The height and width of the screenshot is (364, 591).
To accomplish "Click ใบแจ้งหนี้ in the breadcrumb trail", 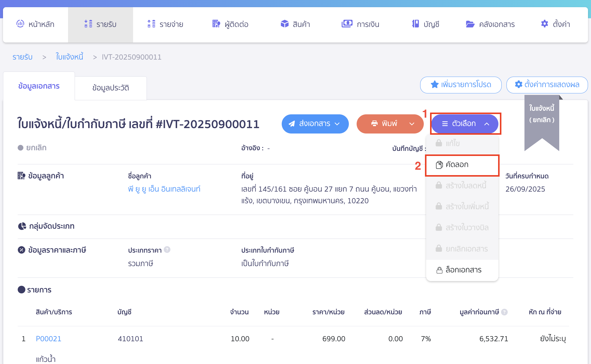I will coord(69,57).
